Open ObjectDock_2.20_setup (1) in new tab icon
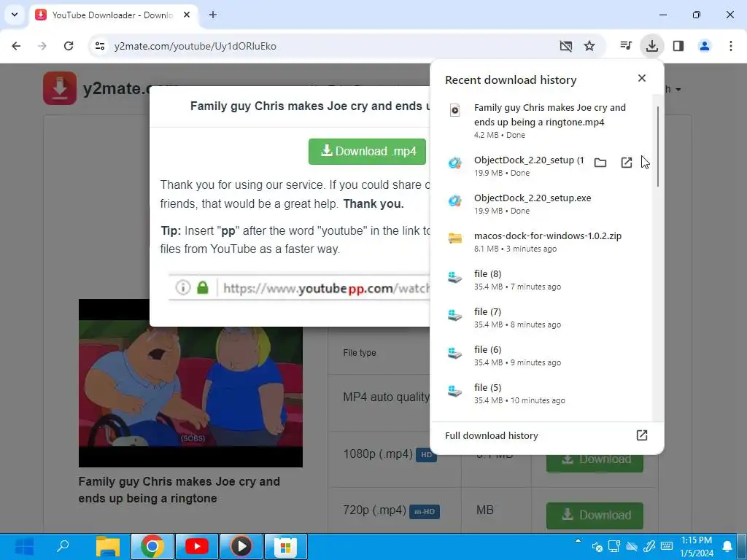 pyautogui.click(x=627, y=163)
